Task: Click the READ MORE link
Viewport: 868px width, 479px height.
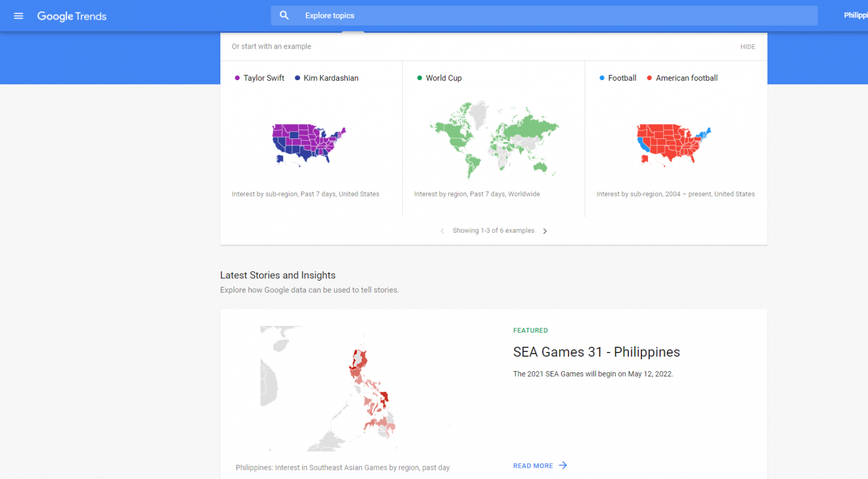Action: click(533, 465)
